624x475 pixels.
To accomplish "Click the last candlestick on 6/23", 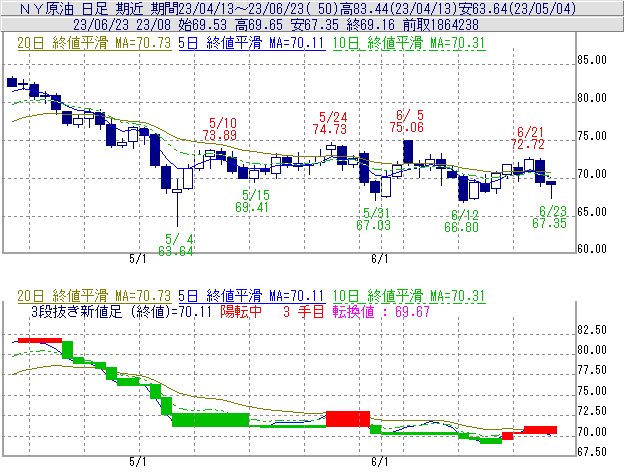I will tap(551, 189).
